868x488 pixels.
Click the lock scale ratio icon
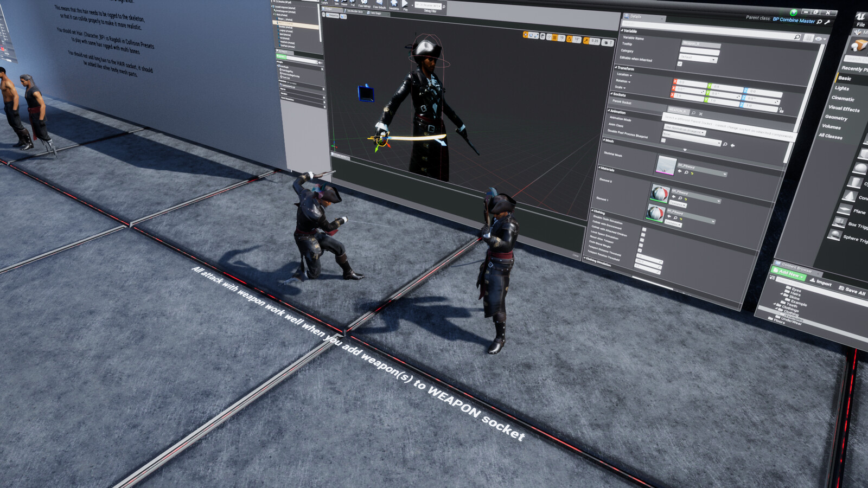(x=781, y=110)
